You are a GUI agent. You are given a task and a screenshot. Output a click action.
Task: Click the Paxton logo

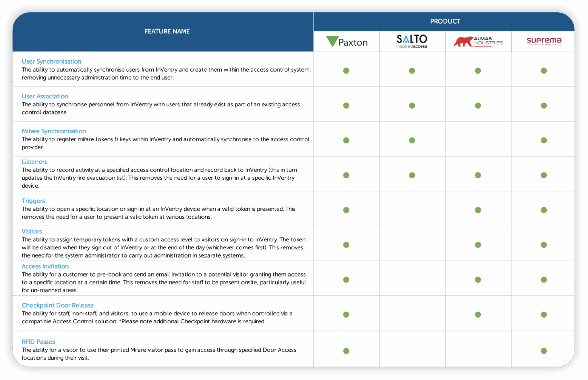coord(346,41)
